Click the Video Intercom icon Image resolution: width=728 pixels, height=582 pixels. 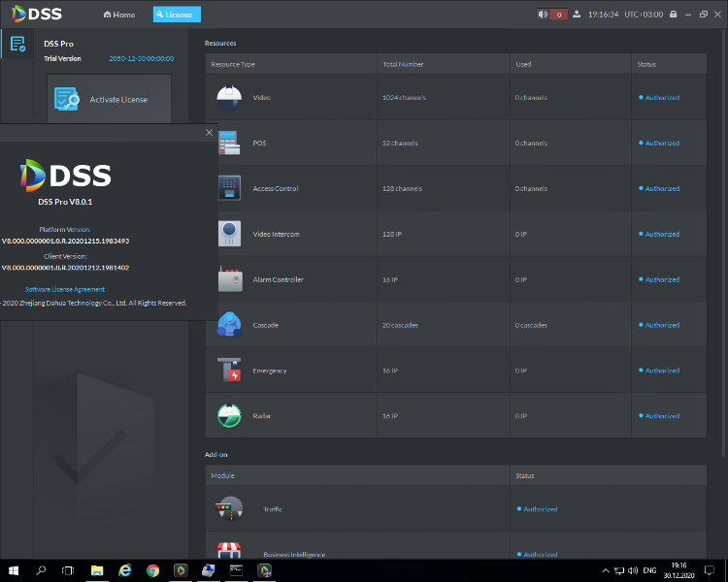coord(229,234)
